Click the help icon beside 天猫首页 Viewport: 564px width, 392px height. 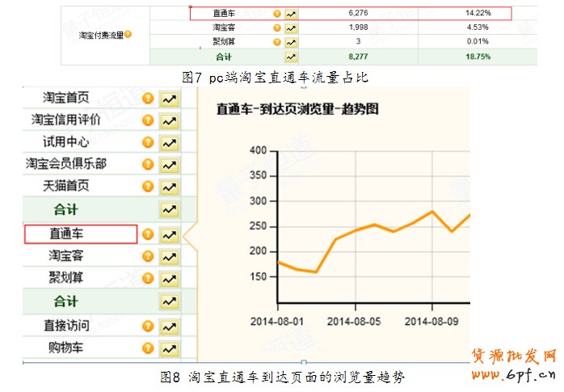(148, 187)
